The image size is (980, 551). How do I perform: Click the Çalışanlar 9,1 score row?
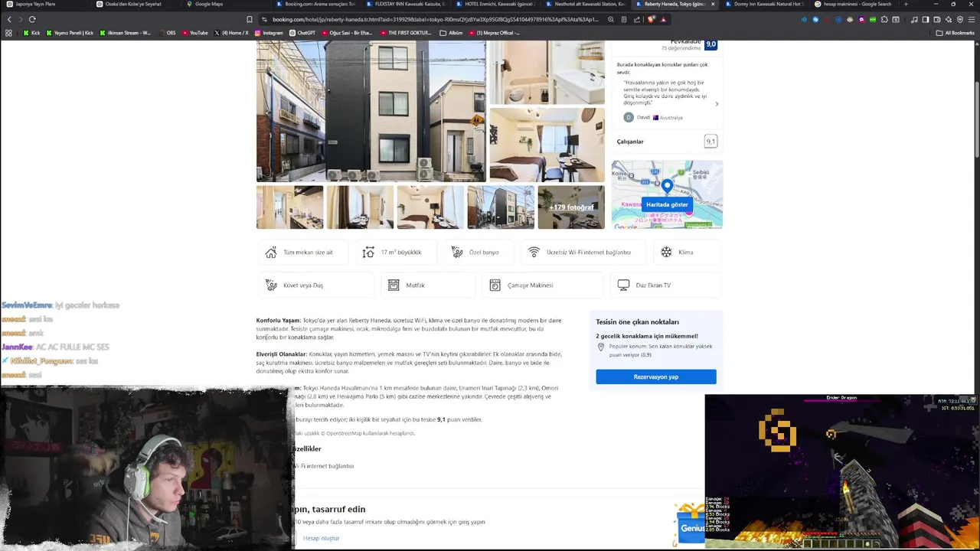tap(667, 142)
